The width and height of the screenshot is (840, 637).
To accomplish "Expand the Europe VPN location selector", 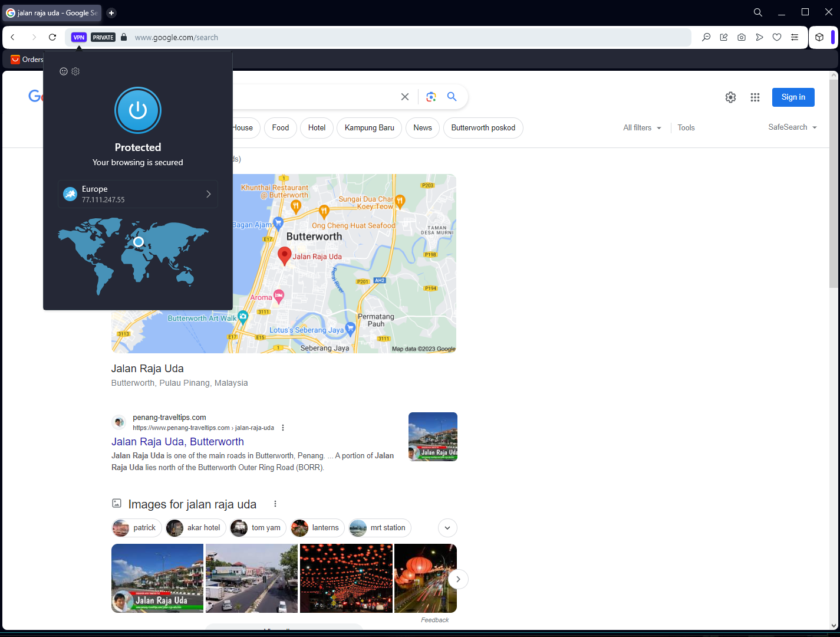I will [138, 194].
